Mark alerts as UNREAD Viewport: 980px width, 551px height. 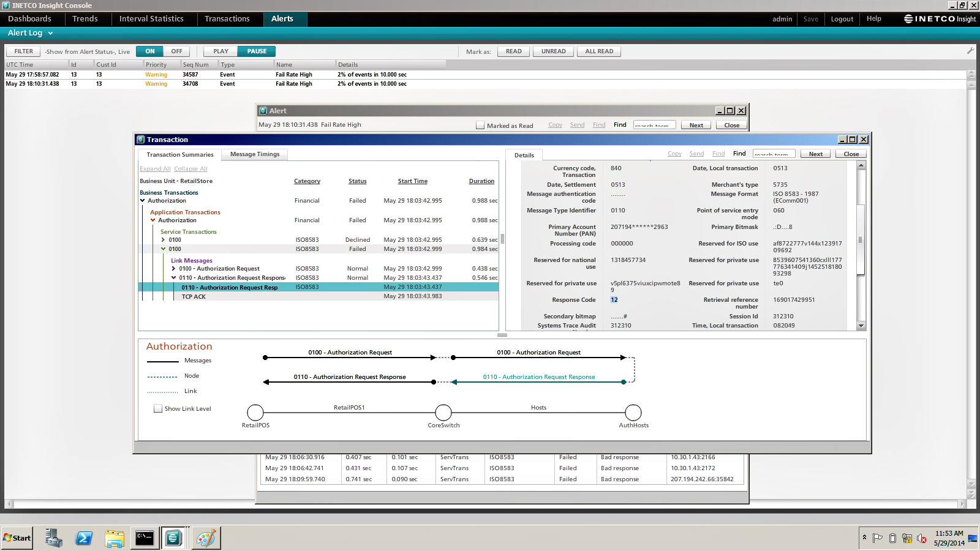coord(554,51)
